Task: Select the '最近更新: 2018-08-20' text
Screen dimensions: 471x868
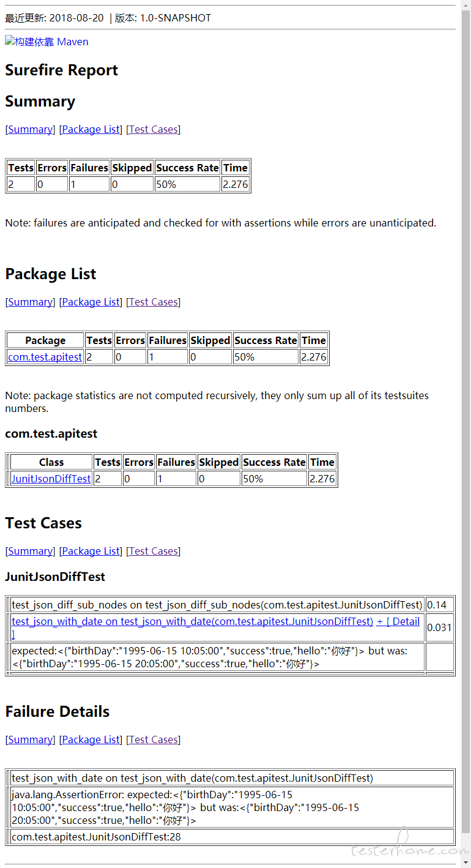Action: [x=54, y=18]
